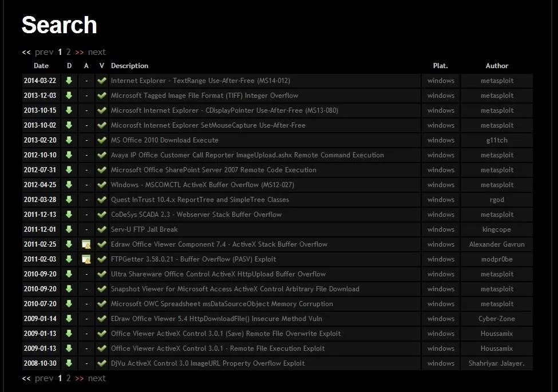Go to page 2 using top pagination
The height and width of the screenshot is (392, 558).
pos(68,52)
